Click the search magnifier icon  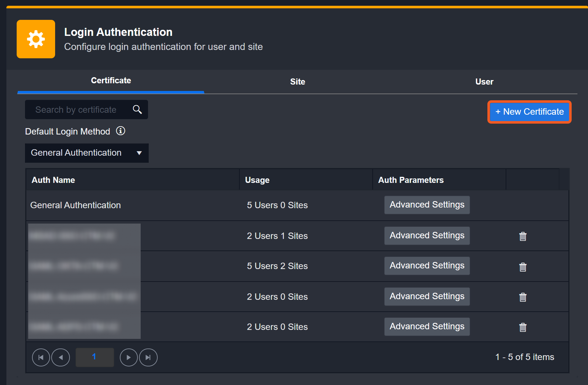[x=137, y=110]
